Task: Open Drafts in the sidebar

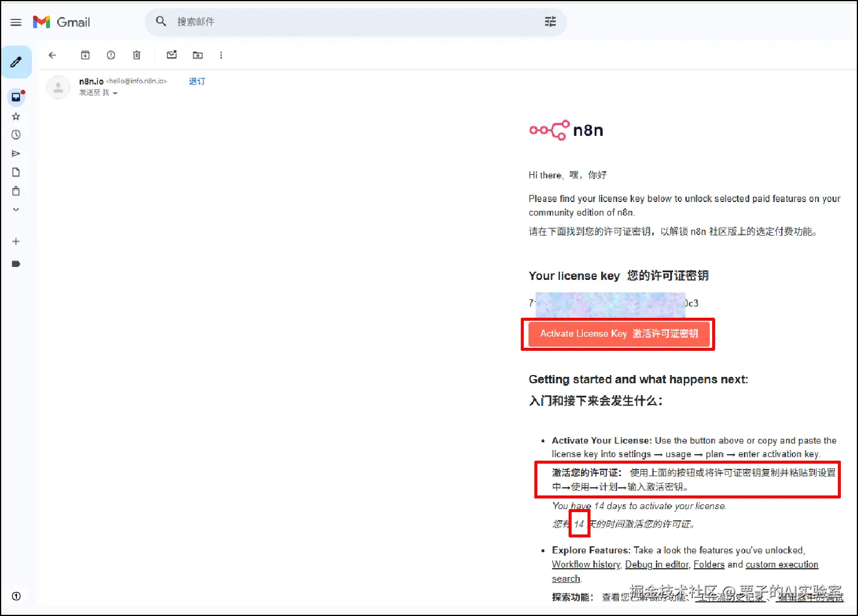Action: (x=16, y=172)
